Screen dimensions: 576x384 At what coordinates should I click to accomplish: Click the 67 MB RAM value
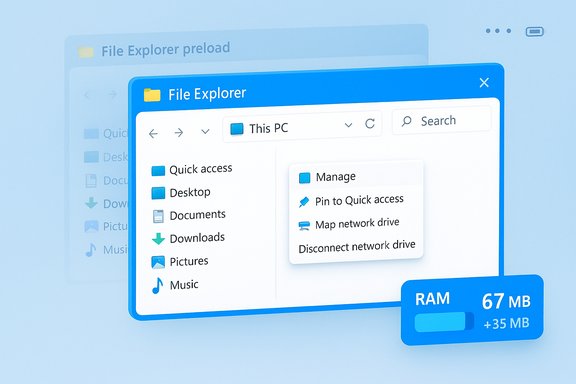click(x=506, y=301)
